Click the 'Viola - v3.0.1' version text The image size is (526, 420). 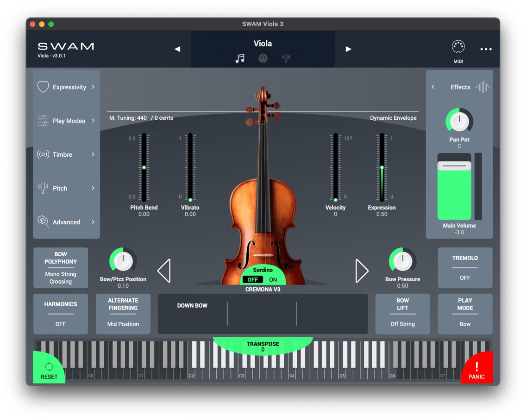pyautogui.click(x=51, y=56)
